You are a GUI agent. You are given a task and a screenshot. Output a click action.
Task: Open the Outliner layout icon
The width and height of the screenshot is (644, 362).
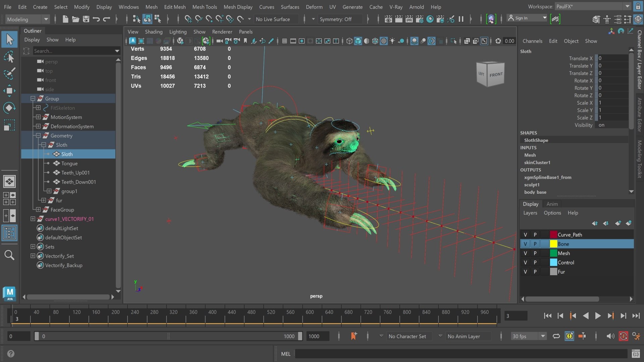pos(9,233)
